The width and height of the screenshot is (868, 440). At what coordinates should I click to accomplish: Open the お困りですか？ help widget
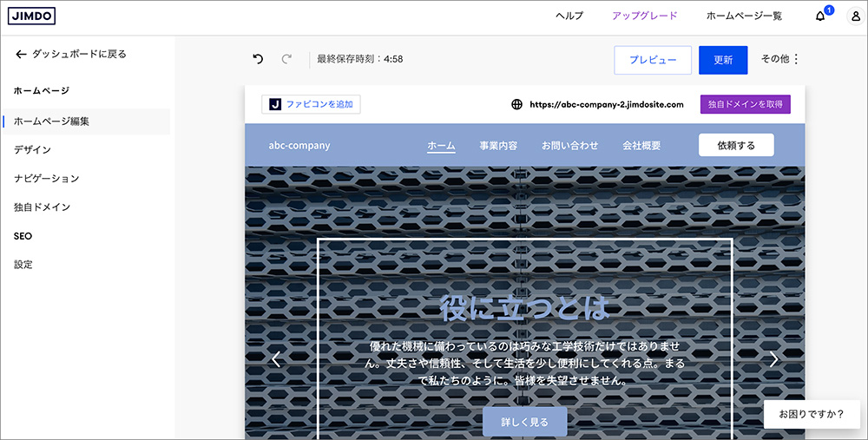pyautogui.click(x=812, y=414)
